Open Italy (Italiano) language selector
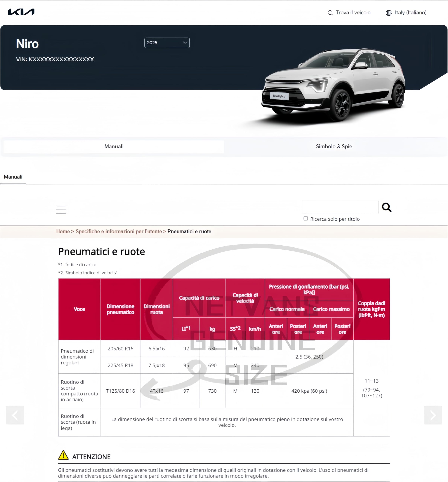448x482 pixels. pyautogui.click(x=410, y=13)
